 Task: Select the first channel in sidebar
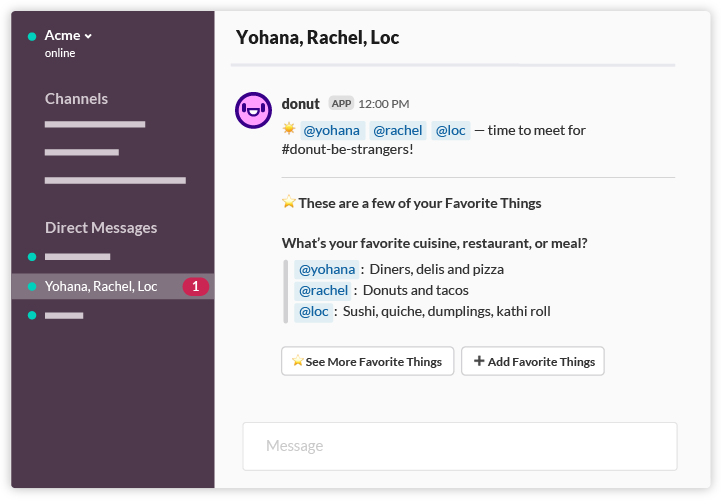[x=95, y=125]
